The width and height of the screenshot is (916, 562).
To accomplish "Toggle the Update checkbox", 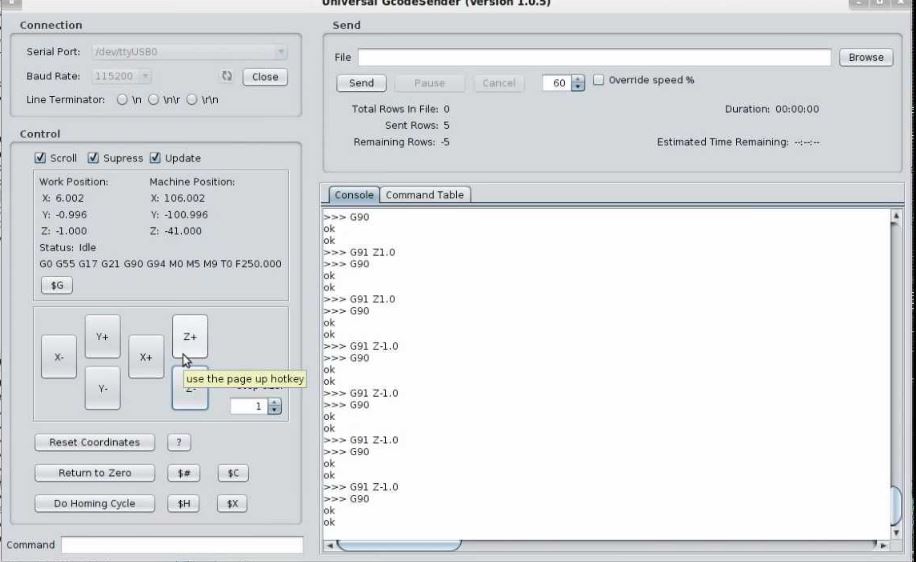I will pyautogui.click(x=155, y=158).
